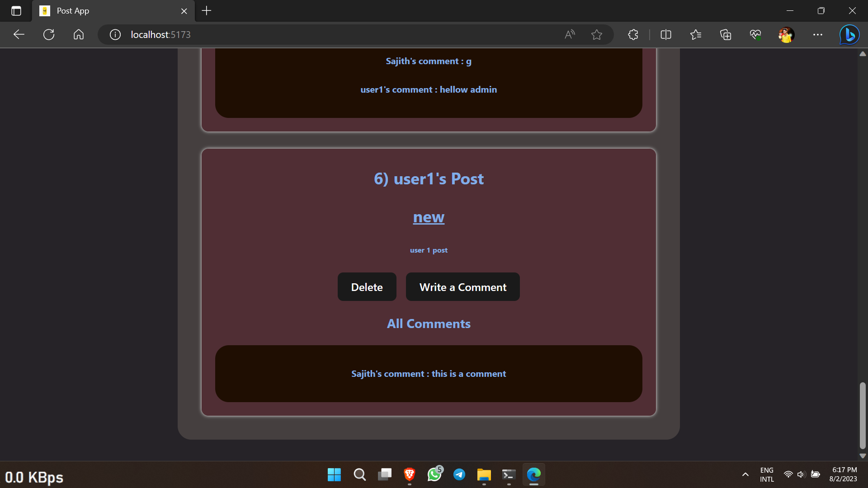Viewport: 868px width, 488px height.
Task: Open WhatsApp from the taskbar
Action: (x=434, y=475)
